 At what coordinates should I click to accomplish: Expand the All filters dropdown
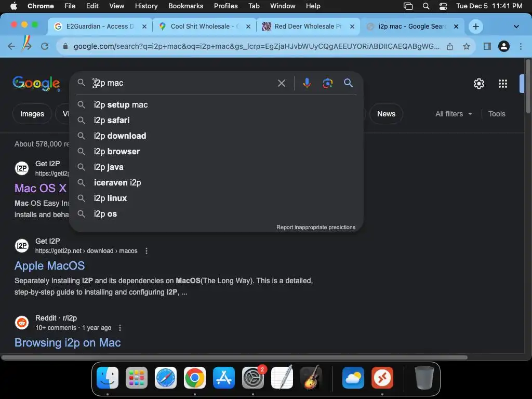click(454, 114)
